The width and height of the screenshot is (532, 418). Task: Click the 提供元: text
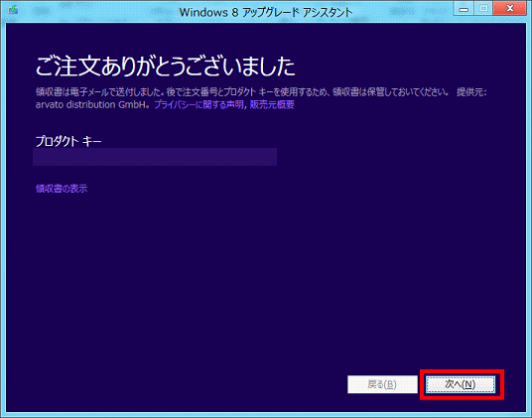pos(471,92)
